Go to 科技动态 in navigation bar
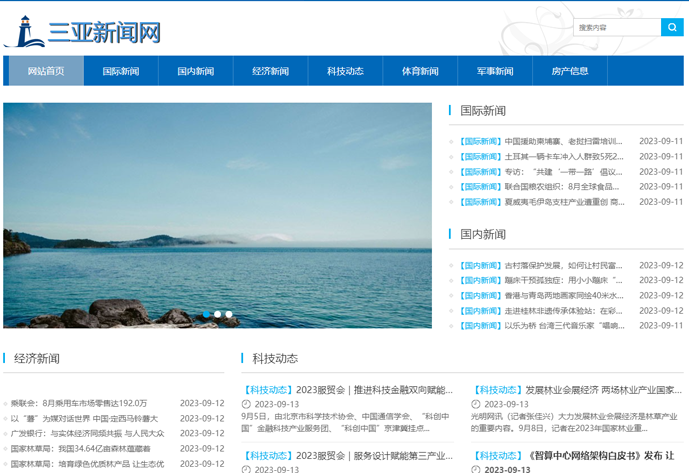This screenshot has width=689, height=473. pos(345,71)
